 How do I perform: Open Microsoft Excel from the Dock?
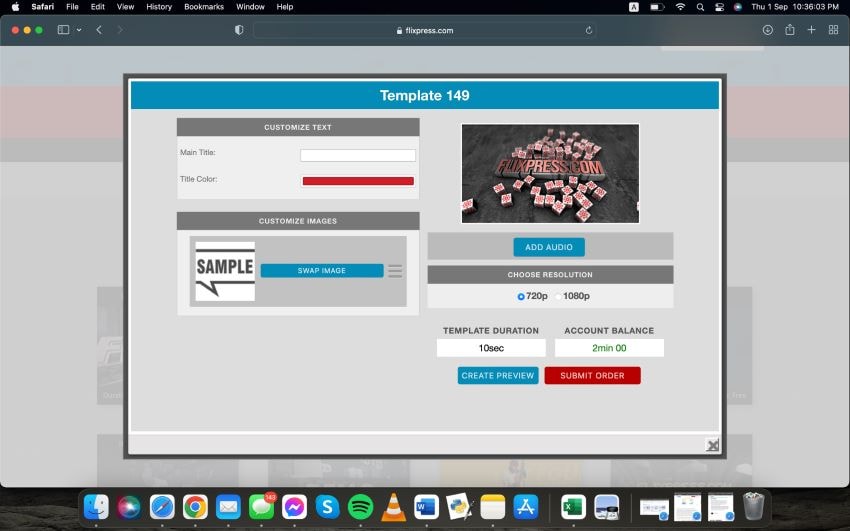coord(574,508)
